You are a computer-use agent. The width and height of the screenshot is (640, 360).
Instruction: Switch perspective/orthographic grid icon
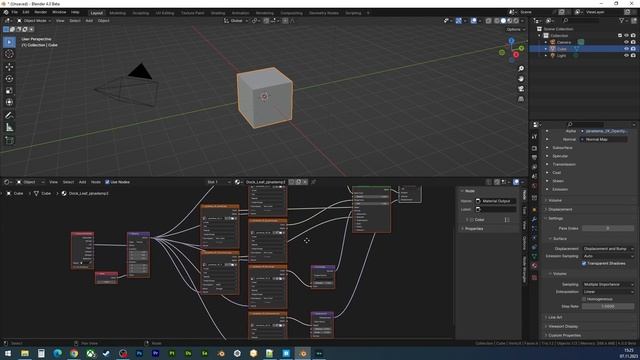(521, 99)
